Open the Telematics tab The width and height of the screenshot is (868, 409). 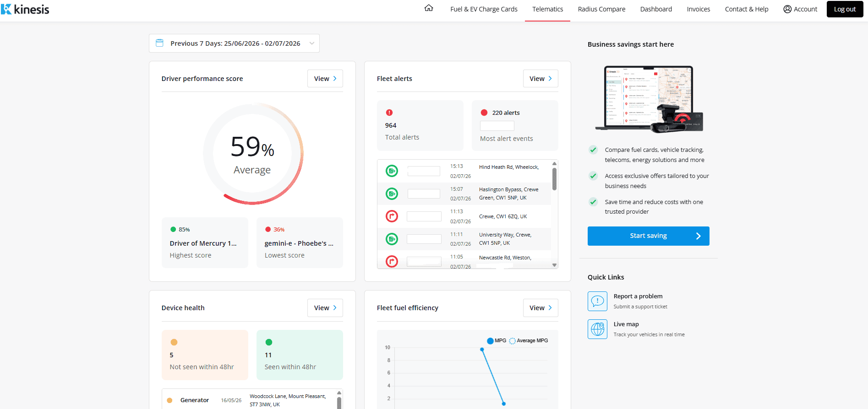pyautogui.click(x=547, y=9)
